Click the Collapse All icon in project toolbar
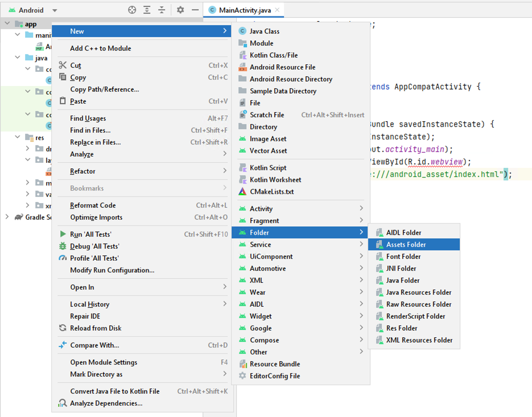The width and height of the screenshot is (532, 417). click(162, 10)
